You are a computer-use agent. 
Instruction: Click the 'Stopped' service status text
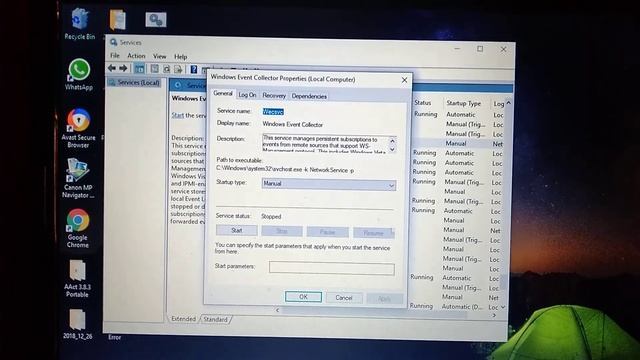[271, 216]
